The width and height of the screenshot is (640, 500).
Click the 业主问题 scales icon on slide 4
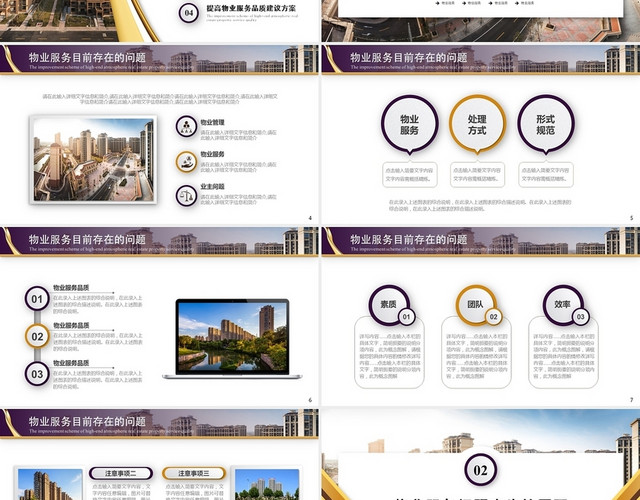[187, 196]
